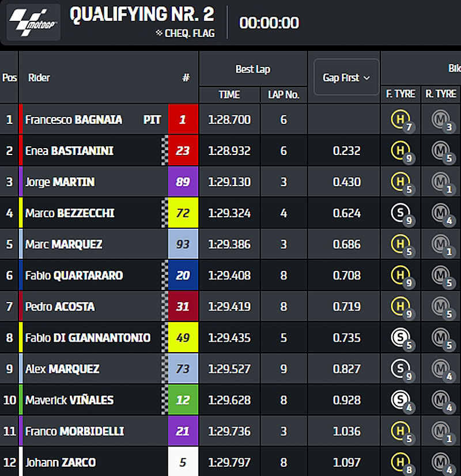Screen dimensions: 461x476
Task: Click the yellow number 72 badge
Action: tap(183, 213)
